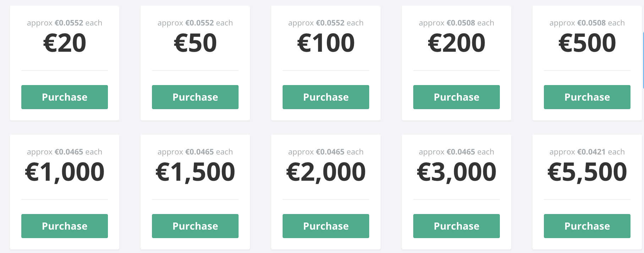Screen dimensions: 644x253
Task: Purchase the €500 package
Action: tap(587, 97)
